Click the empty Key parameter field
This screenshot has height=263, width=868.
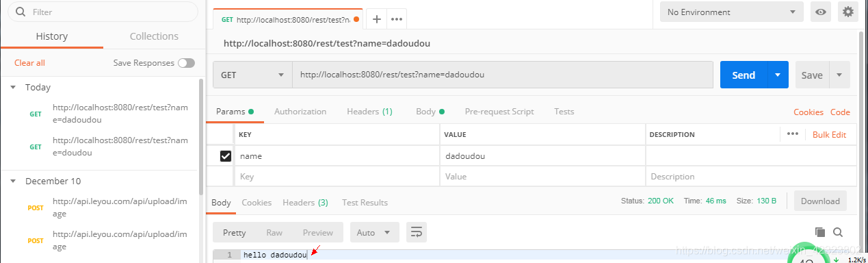[337, 176]
